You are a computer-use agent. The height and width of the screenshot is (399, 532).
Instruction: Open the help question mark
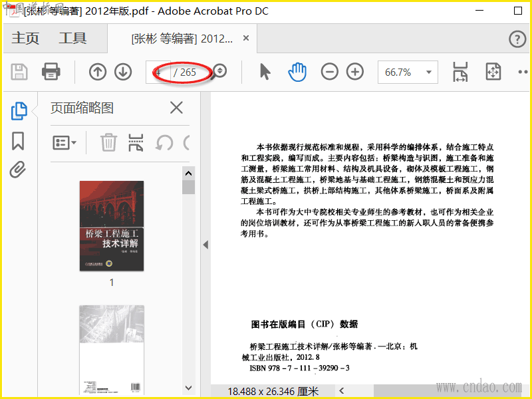point(517,39)
